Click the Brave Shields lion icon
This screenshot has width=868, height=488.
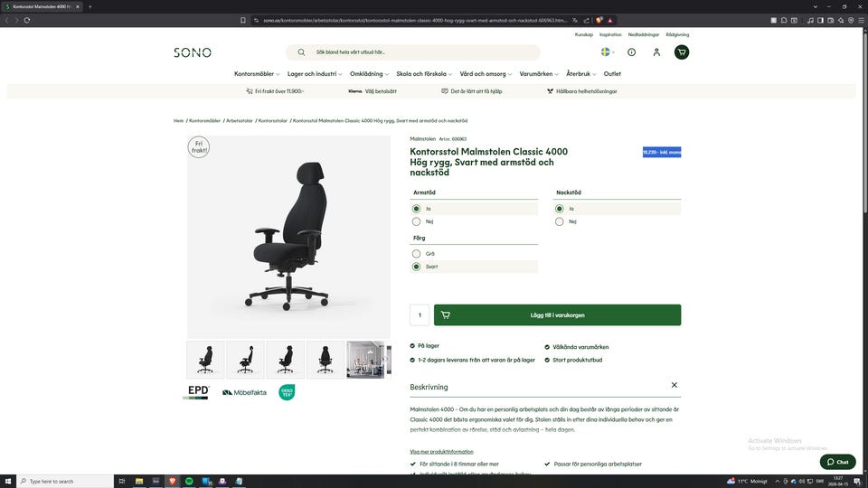(x=599, y=20)
